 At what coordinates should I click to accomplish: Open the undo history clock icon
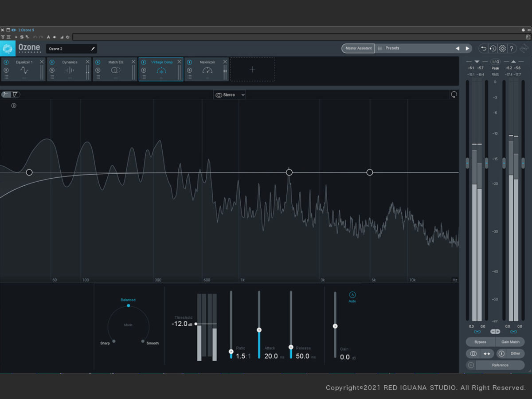493,48
